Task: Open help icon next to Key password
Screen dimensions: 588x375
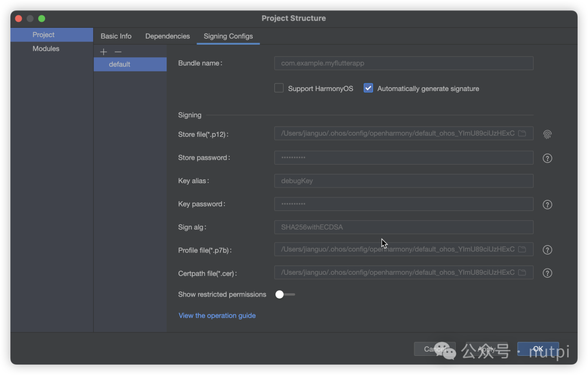Action: click(x=547, y=204)
